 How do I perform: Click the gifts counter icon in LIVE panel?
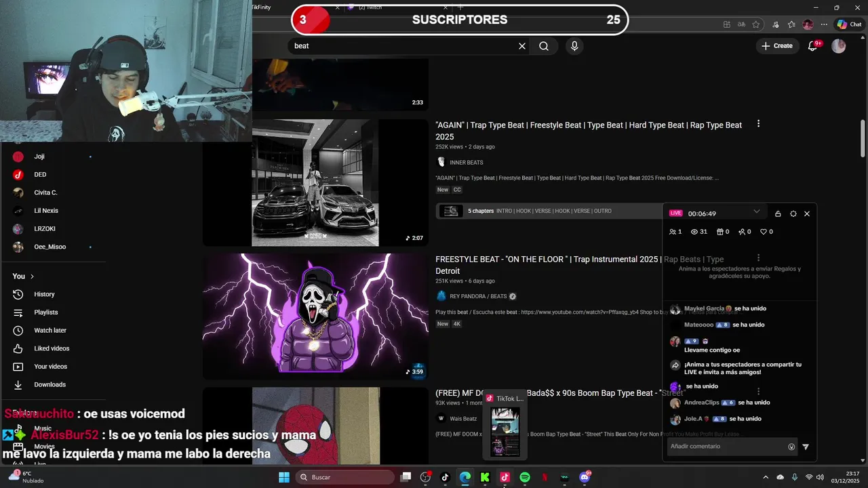[720, 232]
